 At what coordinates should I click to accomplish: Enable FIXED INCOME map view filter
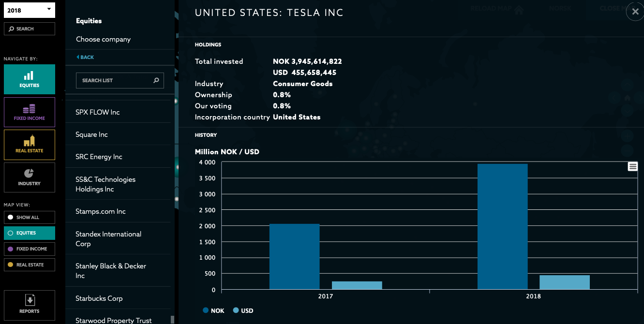[29, 249]
